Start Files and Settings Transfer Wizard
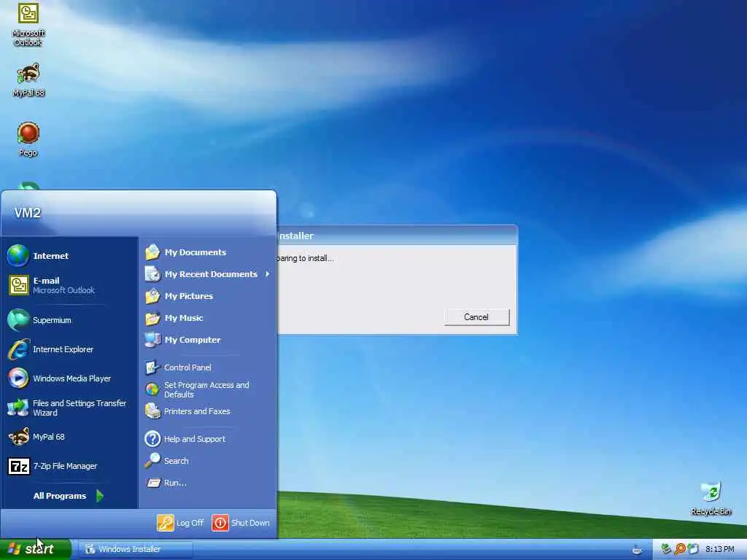The image size is (747, 560). pyautogui.click(x=67, y=408)
